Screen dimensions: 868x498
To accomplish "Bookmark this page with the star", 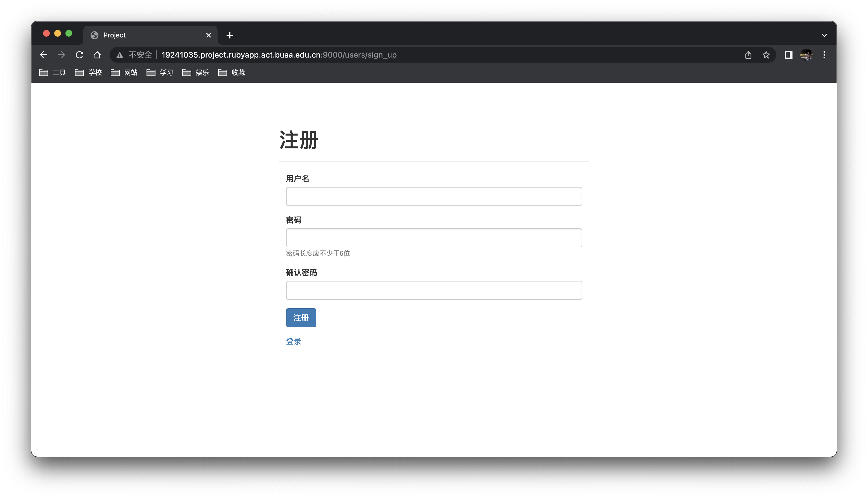I will pyautogui.click(x=766, y=55).
